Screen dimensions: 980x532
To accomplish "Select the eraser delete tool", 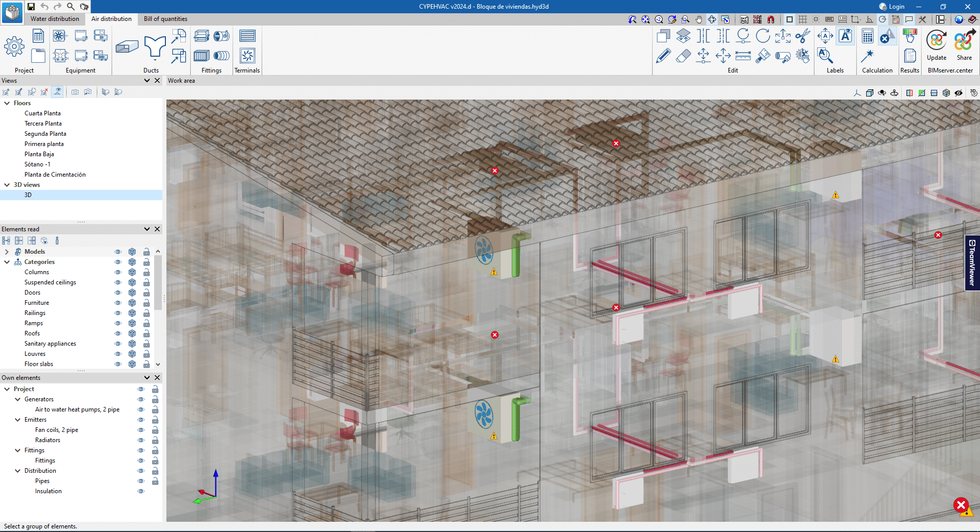I will coord(683,56).
